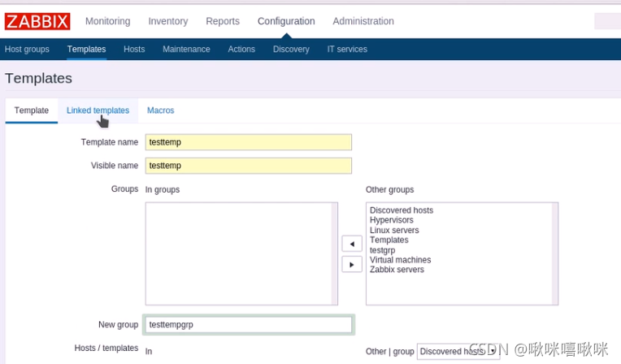This screenshot has width=621, height=364.
Task: Open the Monitoring menu
Action: coord(108,21)
